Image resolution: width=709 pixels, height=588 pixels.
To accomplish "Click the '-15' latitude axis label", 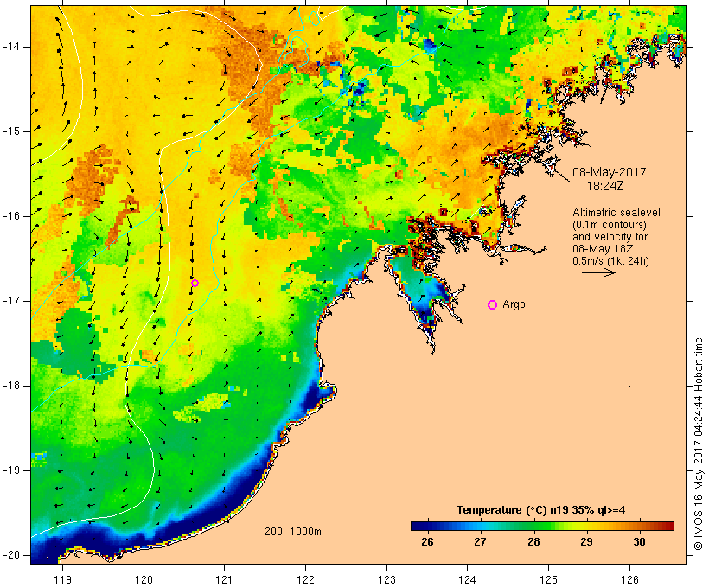I will pyautogui.click(x=10, y=131).
